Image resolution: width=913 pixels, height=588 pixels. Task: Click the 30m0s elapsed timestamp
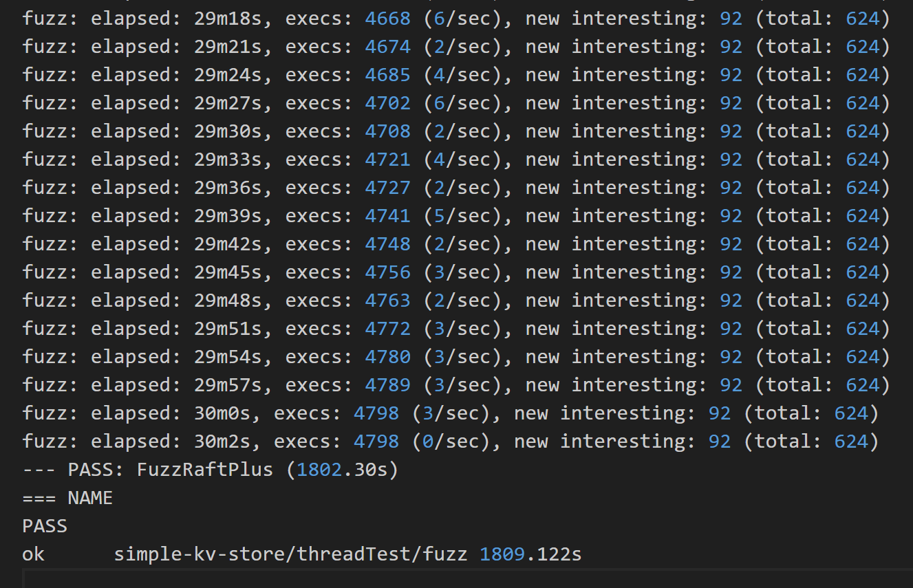[x=222, y=413]
